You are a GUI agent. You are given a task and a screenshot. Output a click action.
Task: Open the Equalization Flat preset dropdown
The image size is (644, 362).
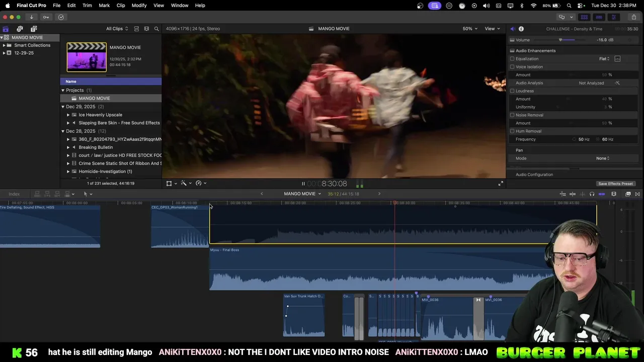(604, 59)
